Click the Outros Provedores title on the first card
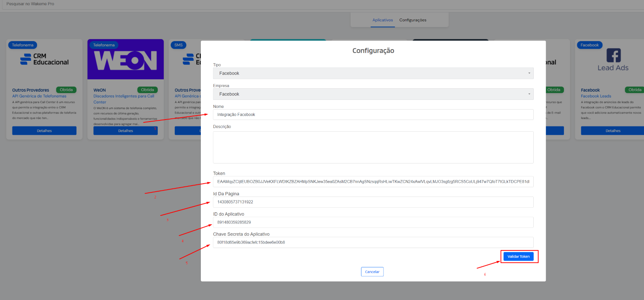Screen dimensions: 644x300 [31, 90]
